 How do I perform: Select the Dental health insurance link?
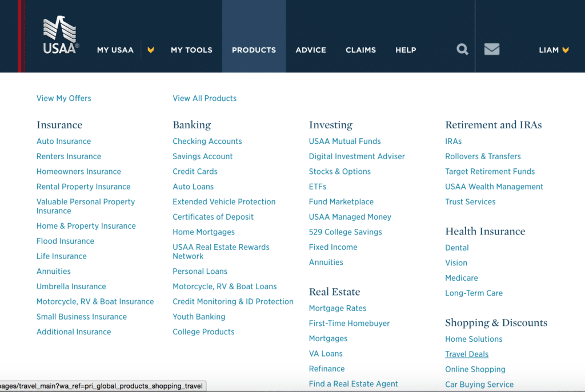point(457,248)
